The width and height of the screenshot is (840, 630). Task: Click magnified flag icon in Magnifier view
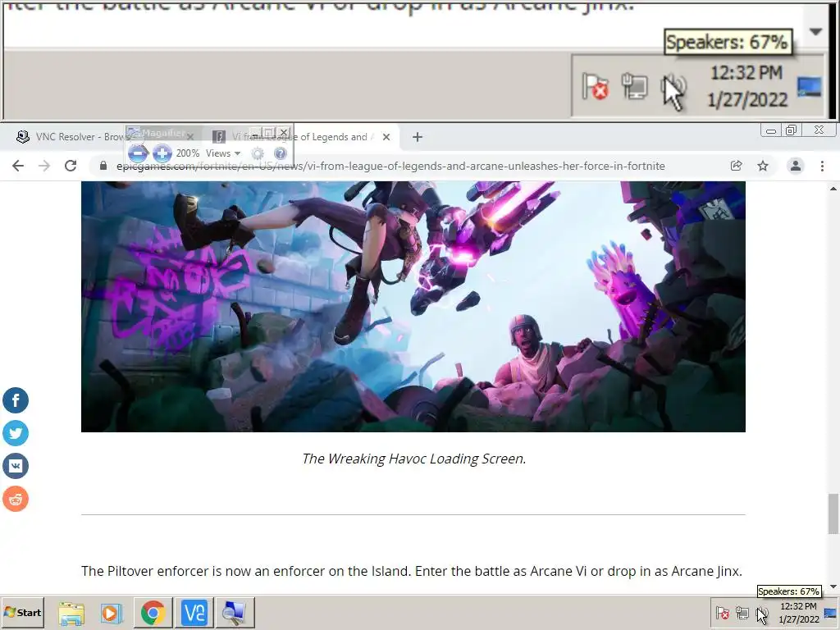tap(596, 86)
